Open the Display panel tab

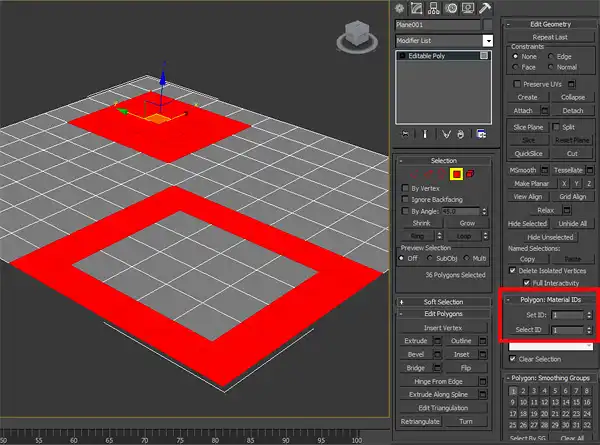coord(467,8)
